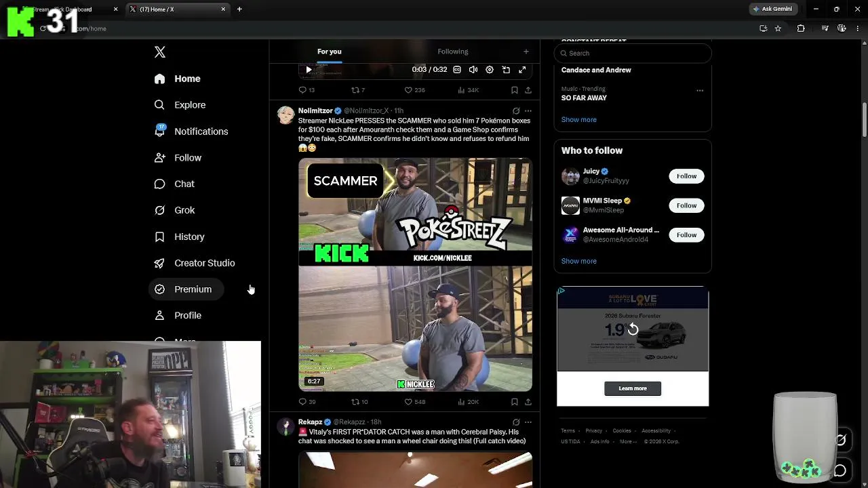Image resolution: width=868 pixels, height=488 pixels.
Task: Click Learn more on the Subaru ad
Action: (x=633, y=388)
